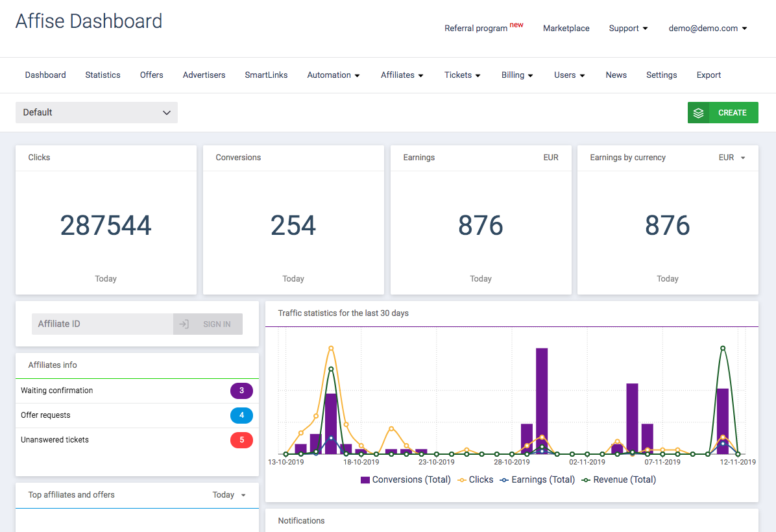Select the Unanswered tickets row label
The width and height of the screenshot is (776, 532).
(55, 440)
